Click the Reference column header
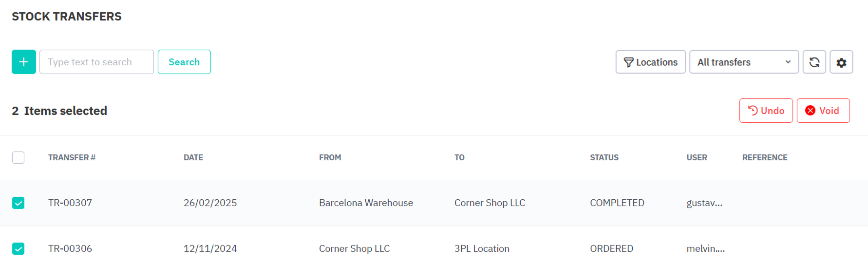 pyautogui.click(x=765, y=157)
